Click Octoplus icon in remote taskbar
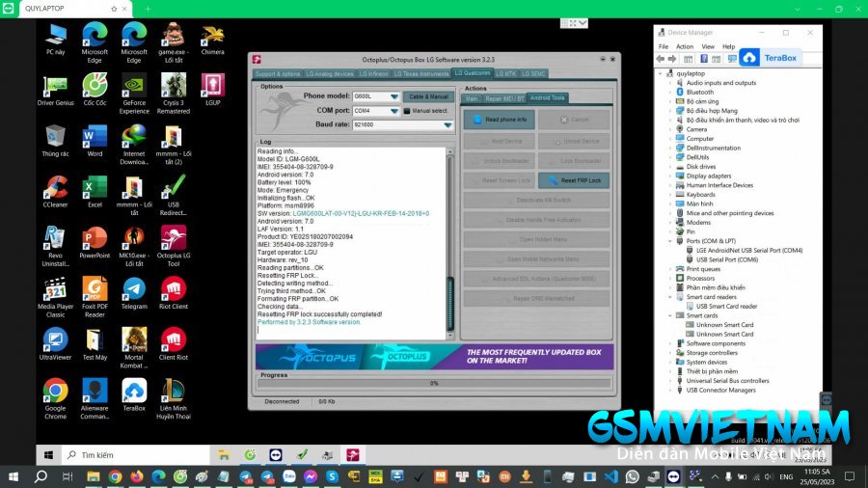 click(x=353, y=455)
